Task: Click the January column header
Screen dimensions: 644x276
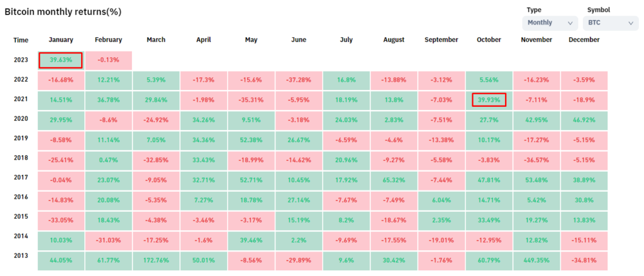Action: pyautogui.click(x=61, y=40)
